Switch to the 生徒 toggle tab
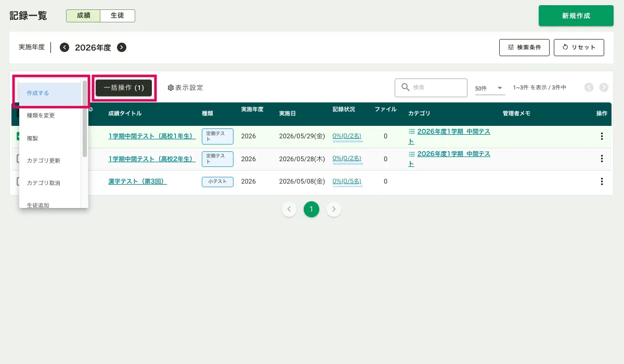The width and height of the screenshot is (624, 364). click(x=118, y=16)
